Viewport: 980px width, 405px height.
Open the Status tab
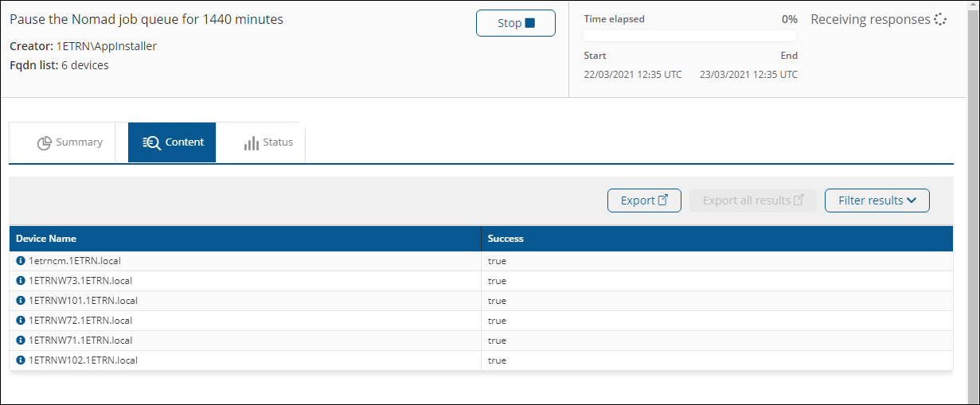[269, 142]
